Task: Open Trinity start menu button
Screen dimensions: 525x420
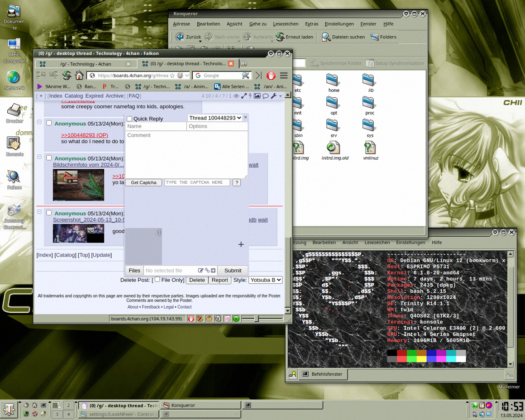Action: point(9,409)
